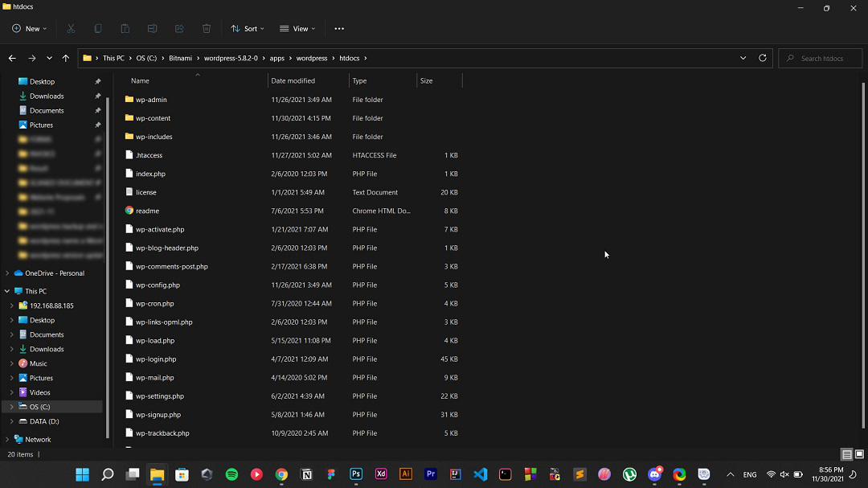Click wordpress-5.8.2-0 breadcrumb segment
Screen dimensions: 868x488
click(x=231, y=58)
